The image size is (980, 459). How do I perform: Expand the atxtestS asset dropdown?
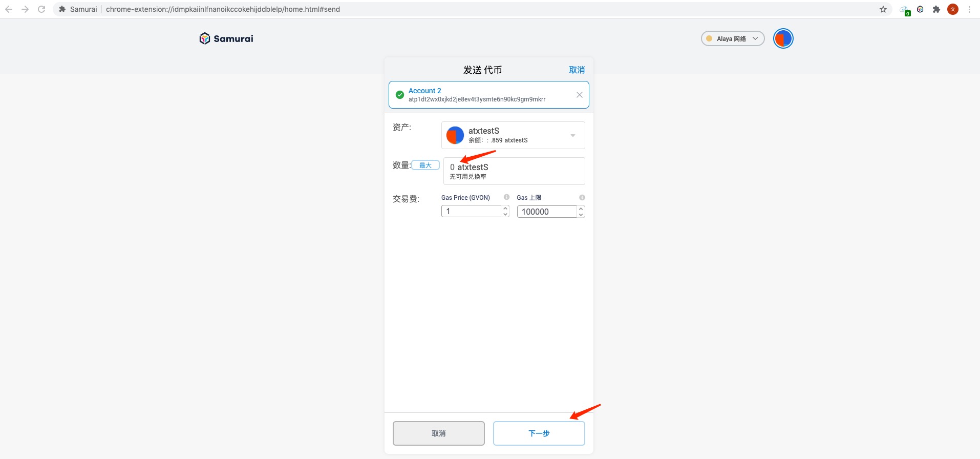click(x=572, y=135)
